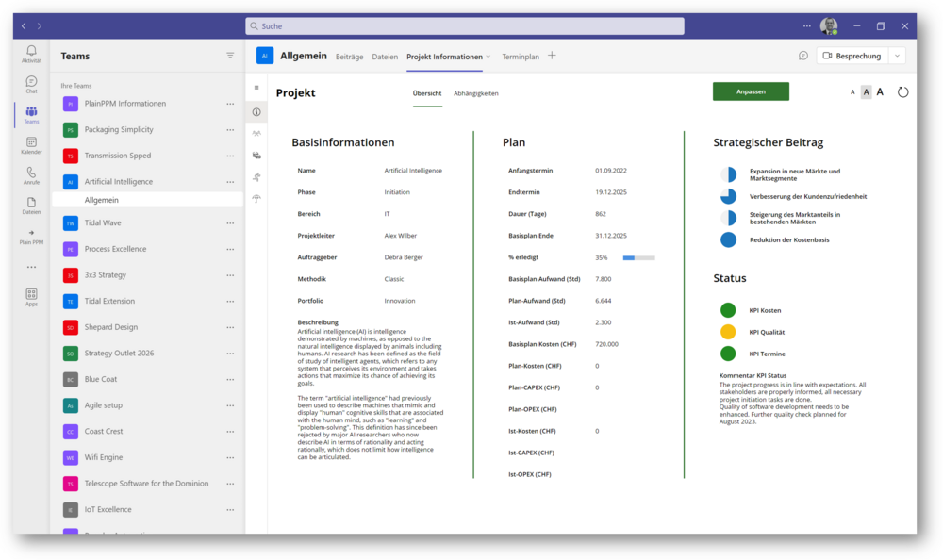Open Projekt Informationen tab chevron
The height and width of the screenshot is (560, 943).
(488, 58)
